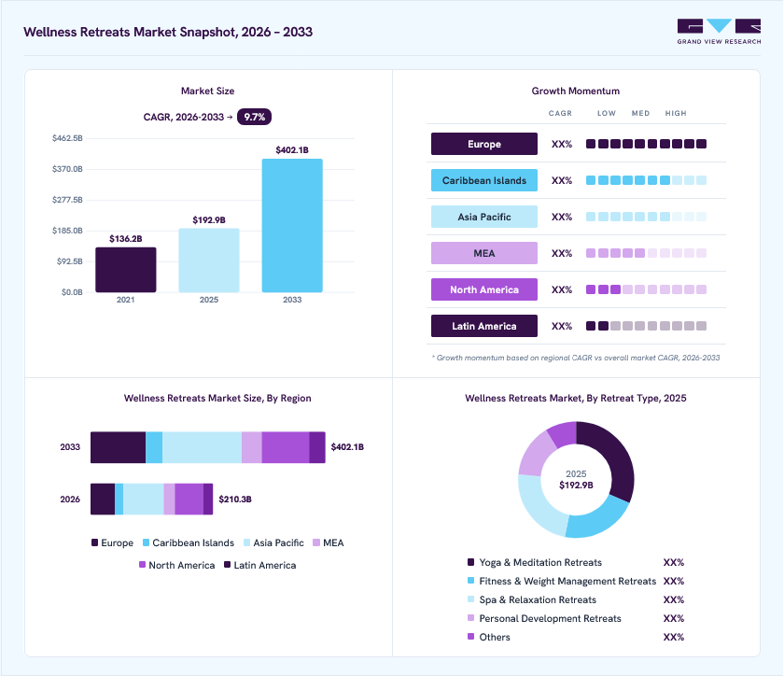784x676 pixels.
Task: Click the Wellness Retreats Market Snapshot title
Action: [x=168, y=32]
